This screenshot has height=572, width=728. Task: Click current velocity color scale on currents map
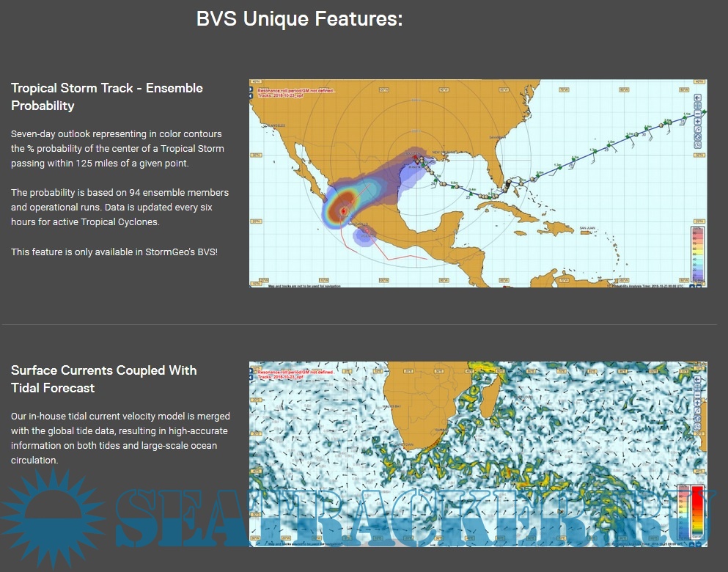(691, 512)
